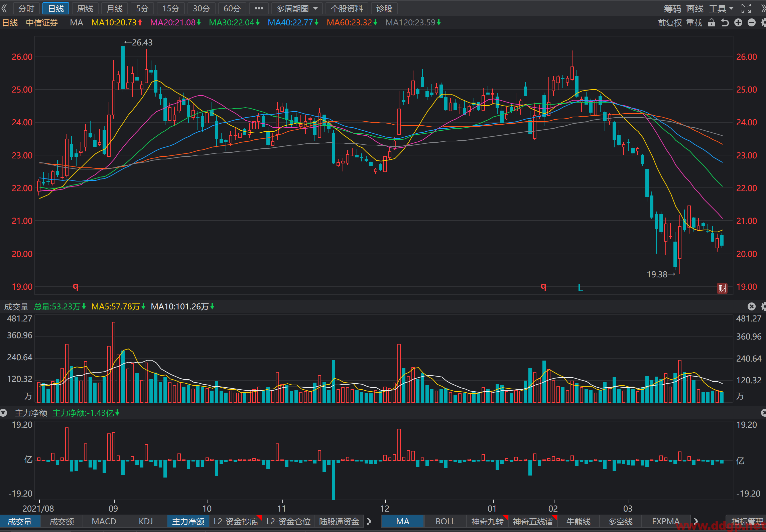Click the MA120:23.59 gray legend label
The width and height of the screenshot is (766, 532).
pyautogui.click(x=413, y=22)
